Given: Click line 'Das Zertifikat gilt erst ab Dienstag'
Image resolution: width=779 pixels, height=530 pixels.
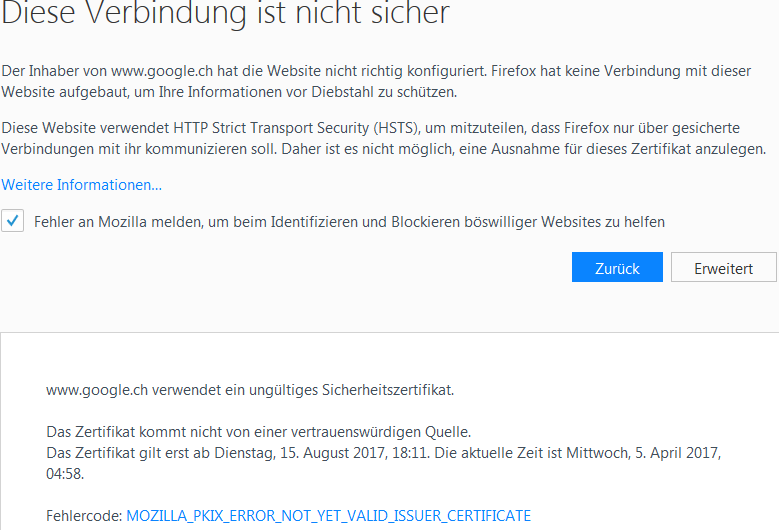Looking at the screenshot, I should [x=384, y=463].
